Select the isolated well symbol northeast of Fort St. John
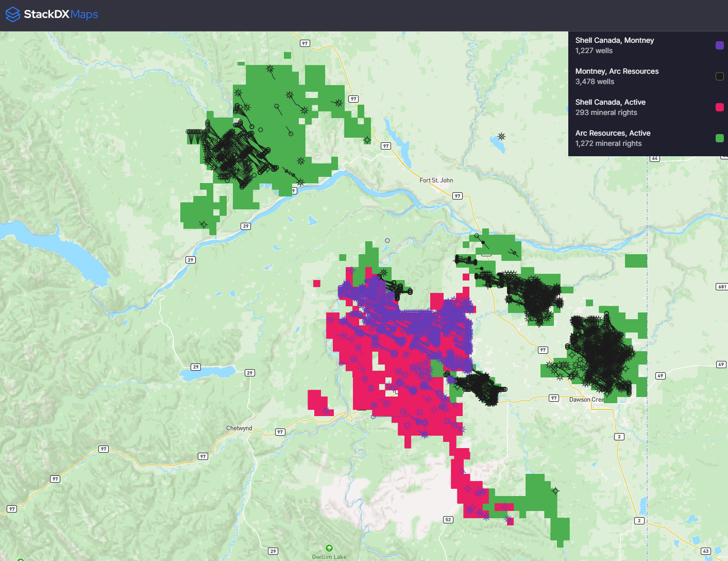 [501, 137]
